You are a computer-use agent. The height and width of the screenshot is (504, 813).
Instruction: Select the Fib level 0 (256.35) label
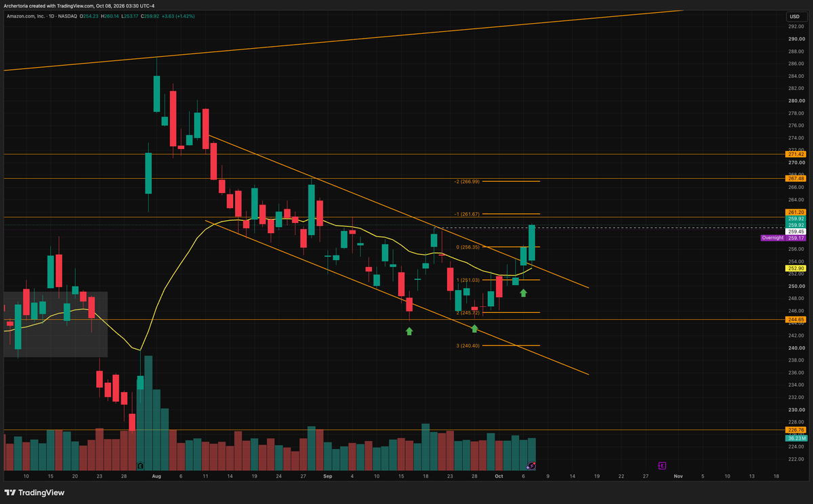point(468,247)
